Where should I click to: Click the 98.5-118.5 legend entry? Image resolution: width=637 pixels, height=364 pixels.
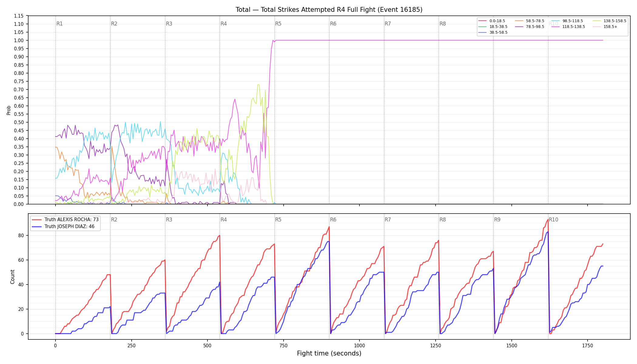567,21
